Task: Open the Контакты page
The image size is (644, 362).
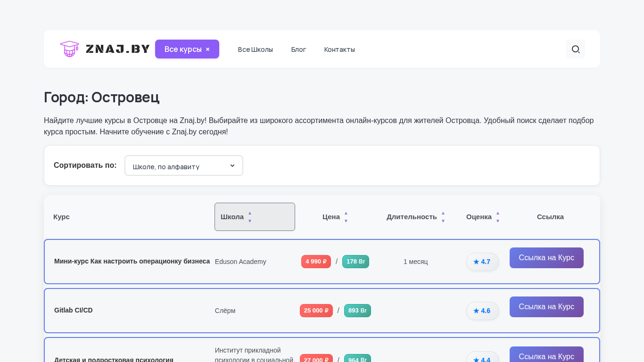Action: click(x=339, y=49)
